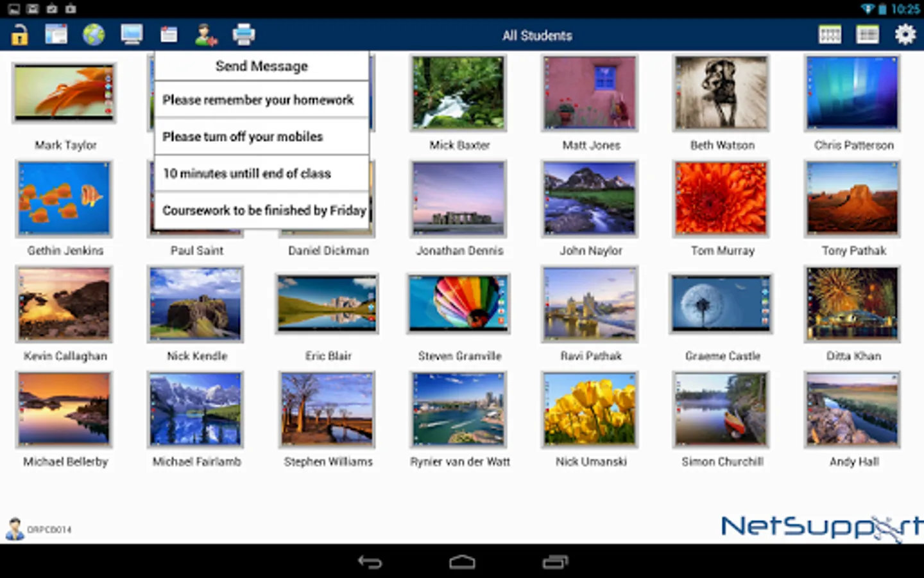Select Nick Kendle's castle thumbnail
The width and height of the screenshot is (924, 578).
(x=196, y=304)
